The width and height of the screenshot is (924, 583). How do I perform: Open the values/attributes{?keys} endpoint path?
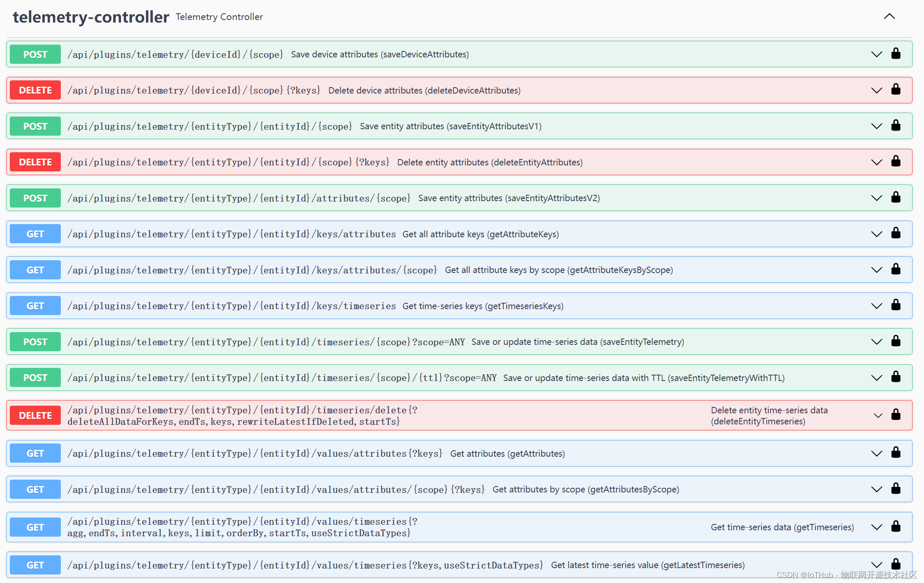[x=255, y=453]
